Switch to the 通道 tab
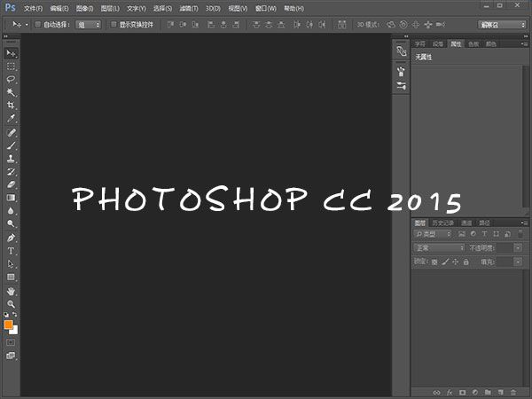The width and height of the screenshot is (532, 399). (x=466, y=223)
